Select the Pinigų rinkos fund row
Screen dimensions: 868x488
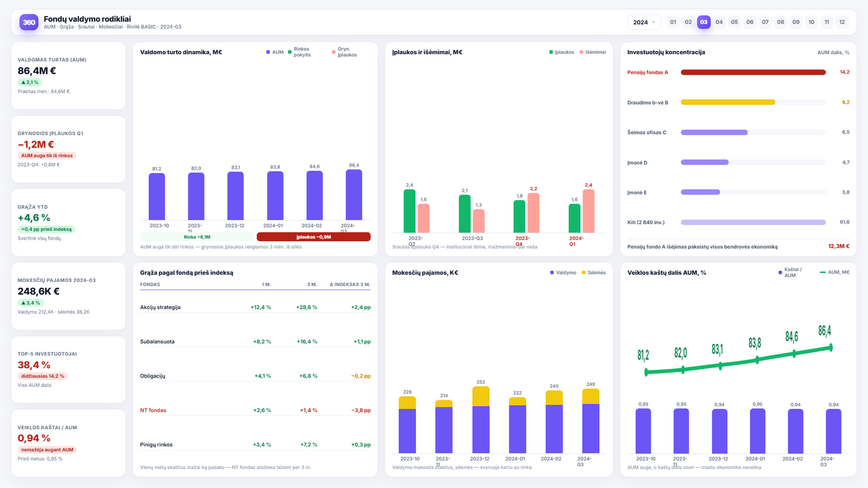(255, 445)
